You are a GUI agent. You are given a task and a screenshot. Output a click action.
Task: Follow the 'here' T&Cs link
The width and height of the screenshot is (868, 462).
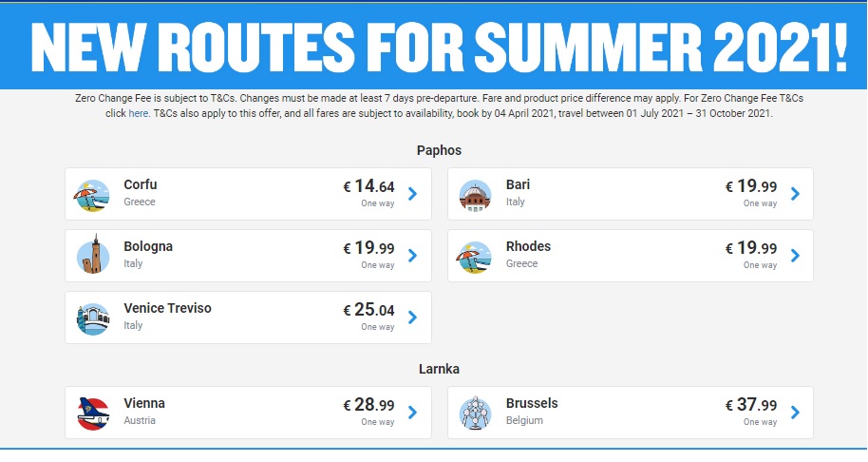coord(139,113)
